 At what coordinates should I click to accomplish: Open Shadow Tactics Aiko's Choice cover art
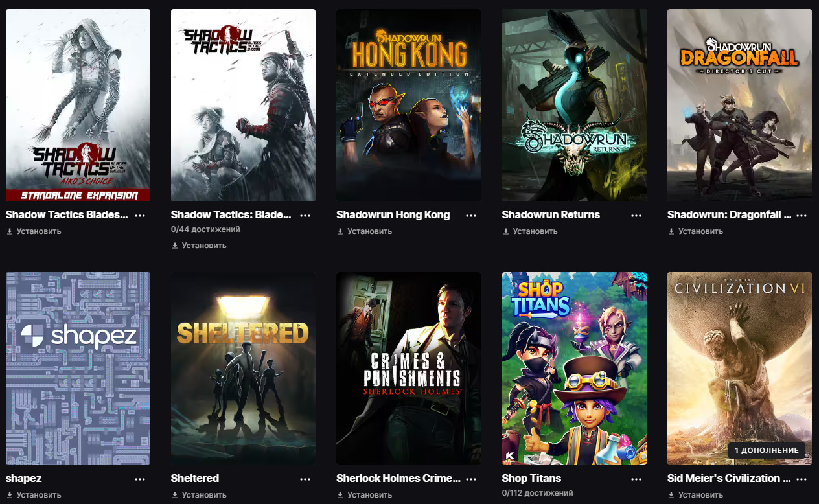coord(78,105)
